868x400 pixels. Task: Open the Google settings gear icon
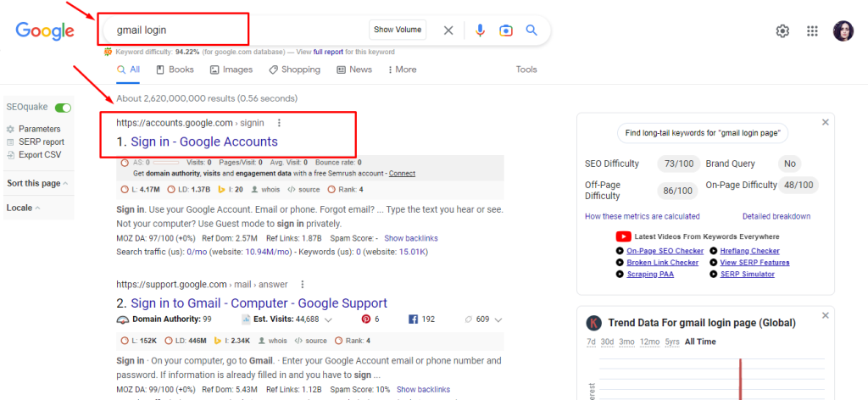[782, 31]
